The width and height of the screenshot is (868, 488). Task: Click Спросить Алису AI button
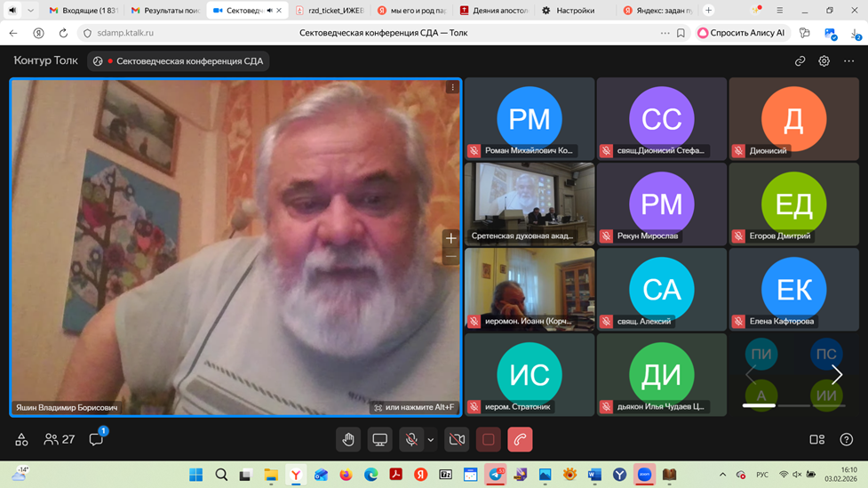tap(742, 33)
